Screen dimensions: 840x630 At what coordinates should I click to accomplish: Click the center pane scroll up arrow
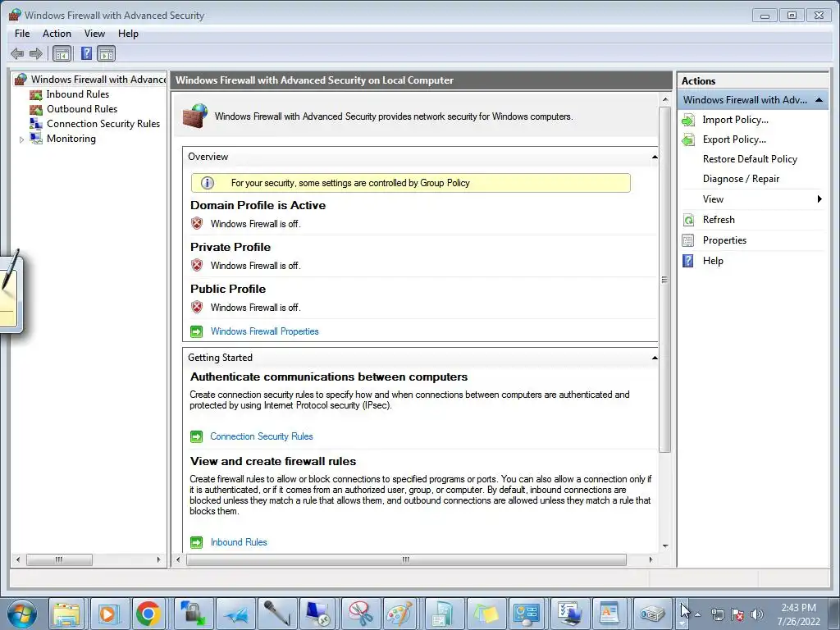coord(664,99)
